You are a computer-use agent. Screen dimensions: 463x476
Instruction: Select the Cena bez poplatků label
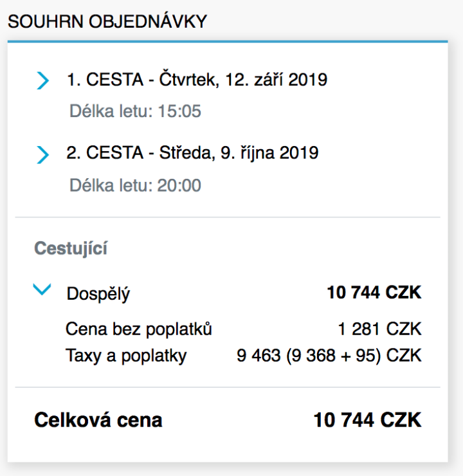point(139,329)
